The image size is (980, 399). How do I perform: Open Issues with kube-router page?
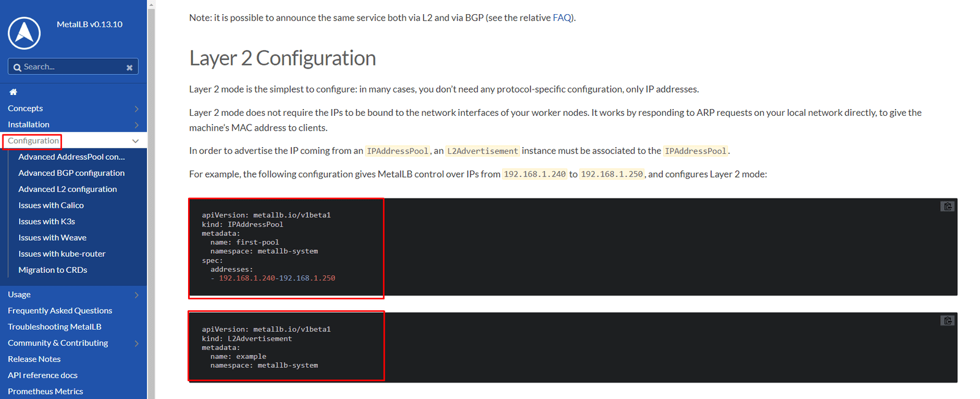tap(62, 254)
